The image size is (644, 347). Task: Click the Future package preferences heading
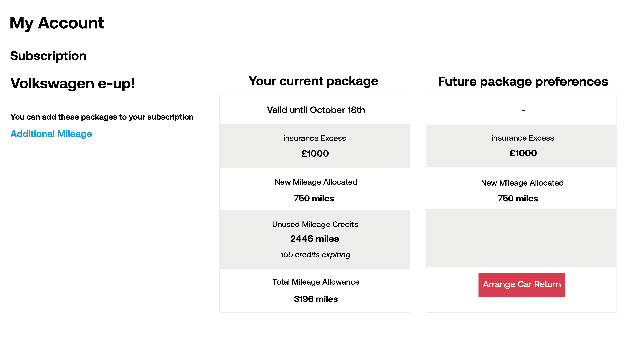coord(523,82)
